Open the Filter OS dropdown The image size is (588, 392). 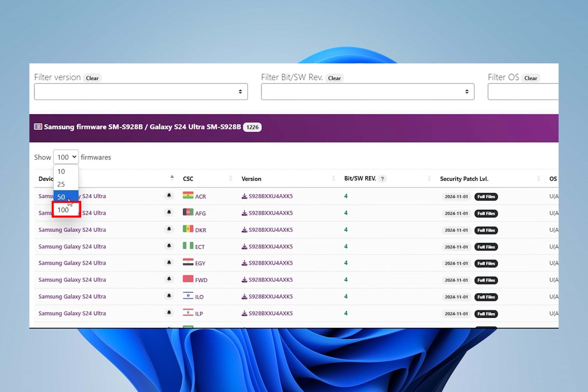tap(523, 92)
